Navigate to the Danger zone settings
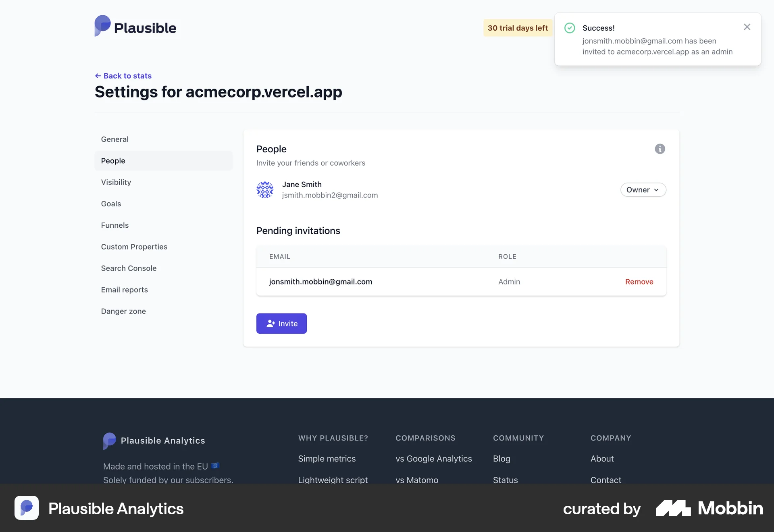 pyautogui.click(x=123, y=311)
